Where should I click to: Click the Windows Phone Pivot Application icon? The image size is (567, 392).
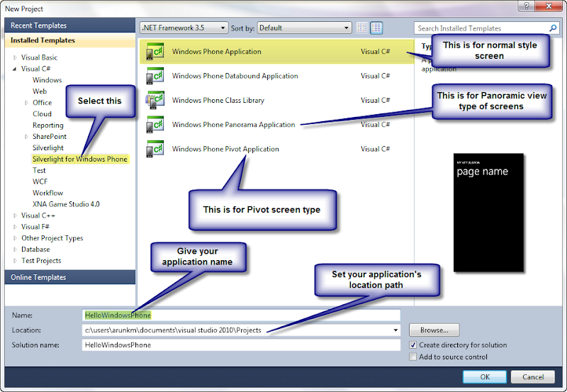coord(155,149)
